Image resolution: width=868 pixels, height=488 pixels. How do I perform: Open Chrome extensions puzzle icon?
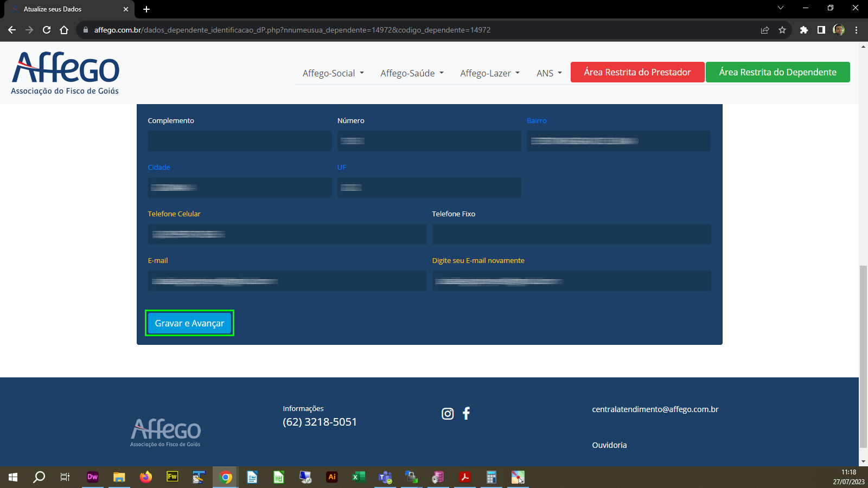click(x=804, y=30)
